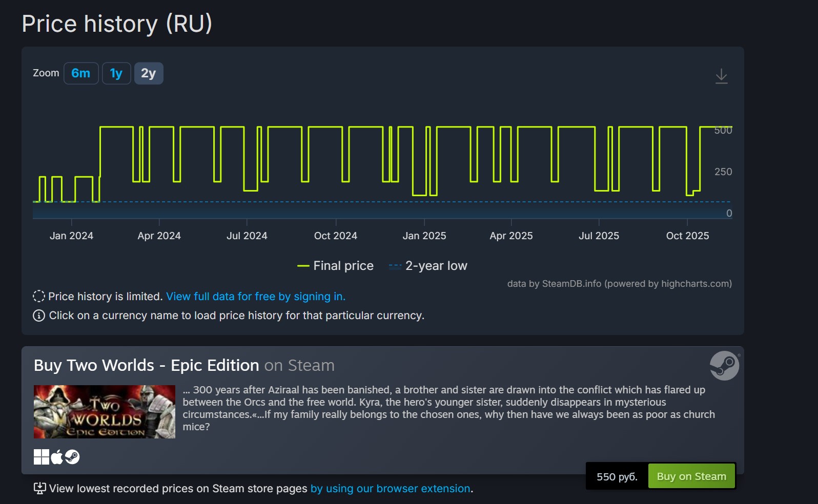Click the macOS Apple platform icon

point(57,456)
